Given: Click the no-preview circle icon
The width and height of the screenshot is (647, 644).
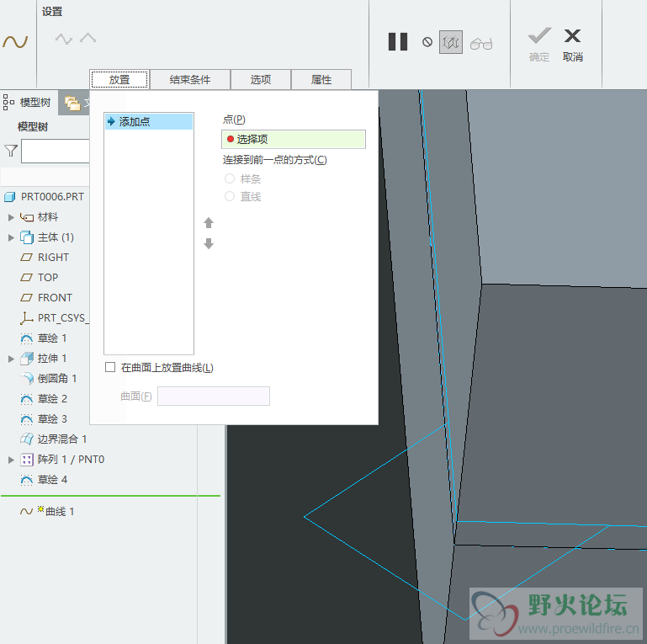Looking at the screenshot, I should [x=427, y=42].
